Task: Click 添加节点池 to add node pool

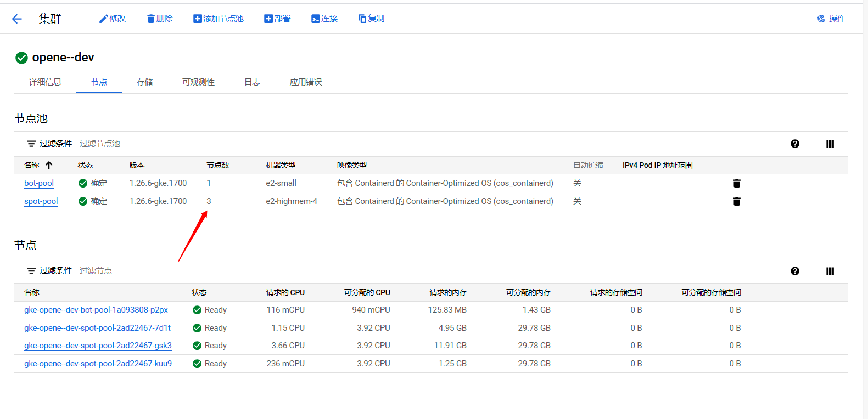Action: [x=219, y=19]
